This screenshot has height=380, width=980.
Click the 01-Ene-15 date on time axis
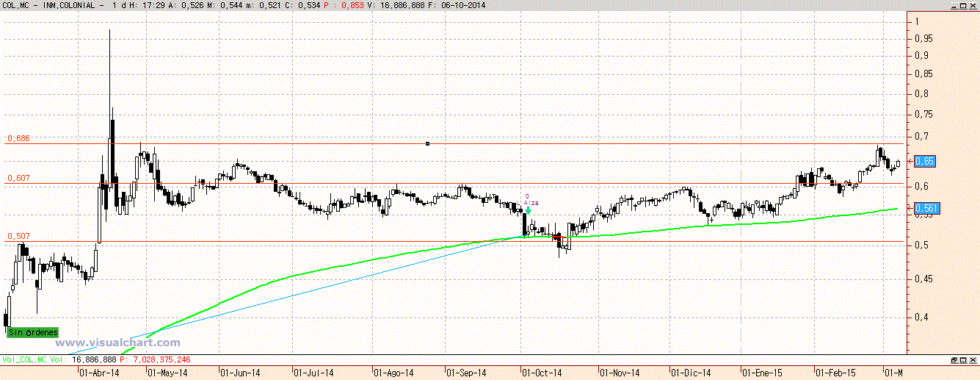pyautogui.click(x=761, y=373)
